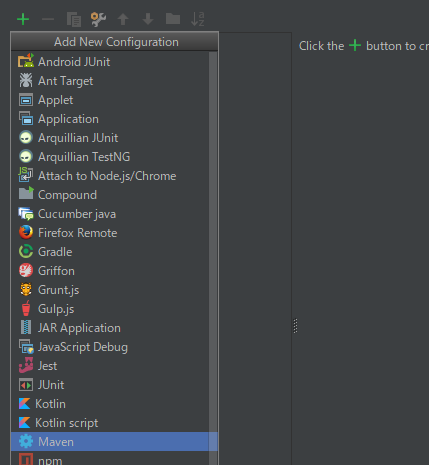This screenshot has height=465, width=429.
Task: Select Gradle configuration type
Action: [110, 252]
